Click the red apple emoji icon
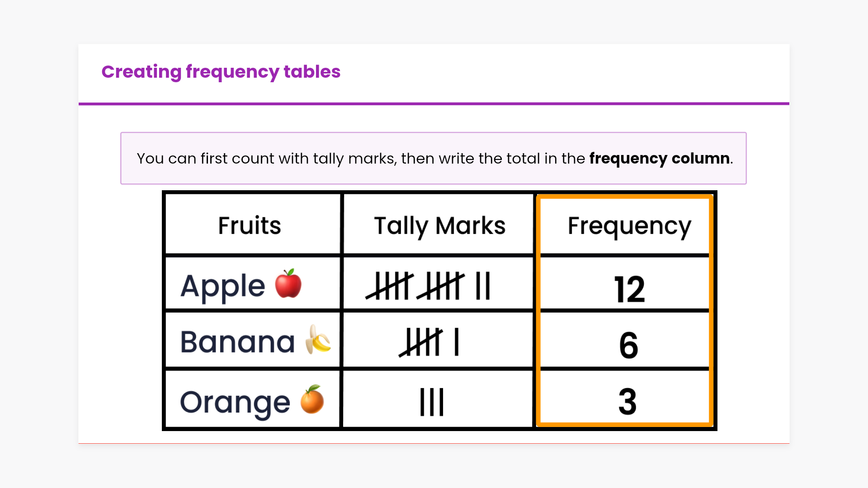Viewport: 868px width, 488px height. [288, 284]
